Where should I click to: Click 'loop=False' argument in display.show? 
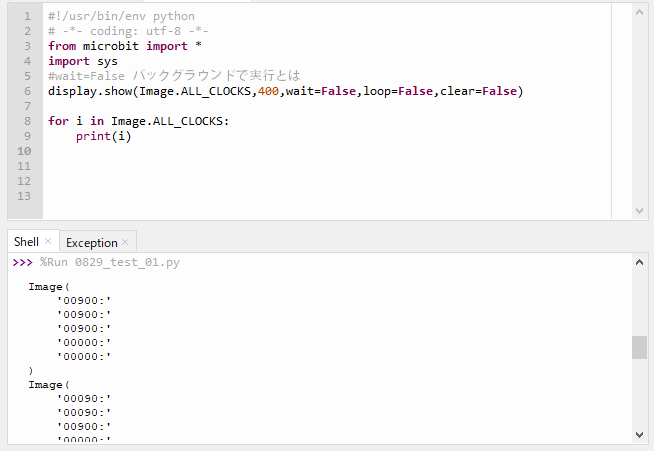pyautogui.click(x=398, y=91)
